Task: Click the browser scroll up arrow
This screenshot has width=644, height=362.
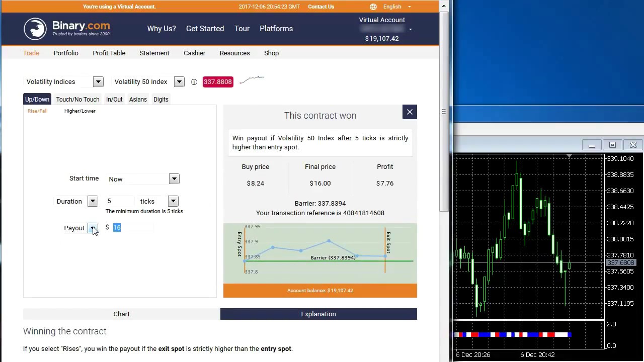Action: (443, 6)
